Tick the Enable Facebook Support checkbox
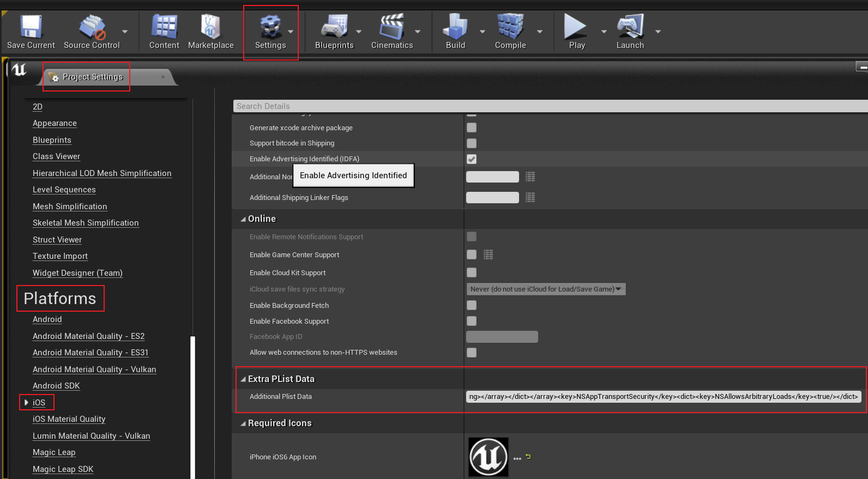868x479 pixels. 472,321
